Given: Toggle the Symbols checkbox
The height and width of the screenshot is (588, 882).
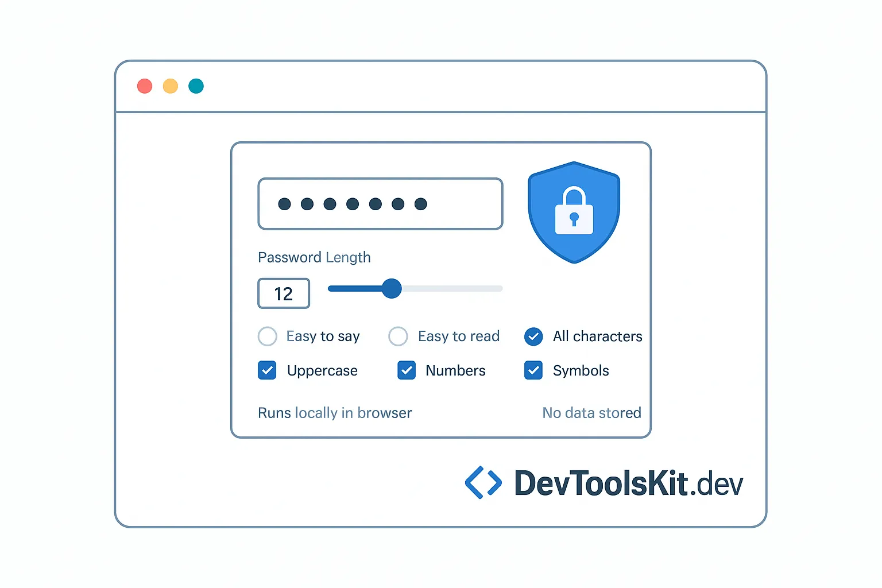Looking at the screenshot, I should [x=533, y=370].
